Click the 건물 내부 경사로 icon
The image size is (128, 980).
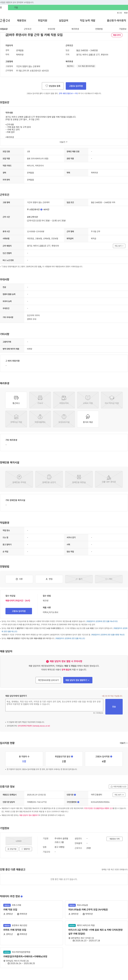pos(109,479)
